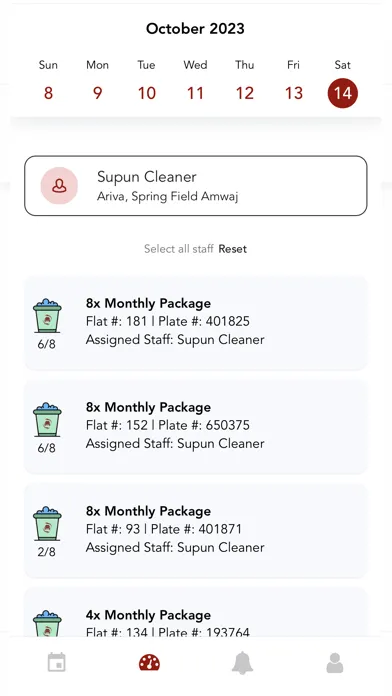
Task: Tap the dashboard gauge icon
Action: [x=149, y=663]
